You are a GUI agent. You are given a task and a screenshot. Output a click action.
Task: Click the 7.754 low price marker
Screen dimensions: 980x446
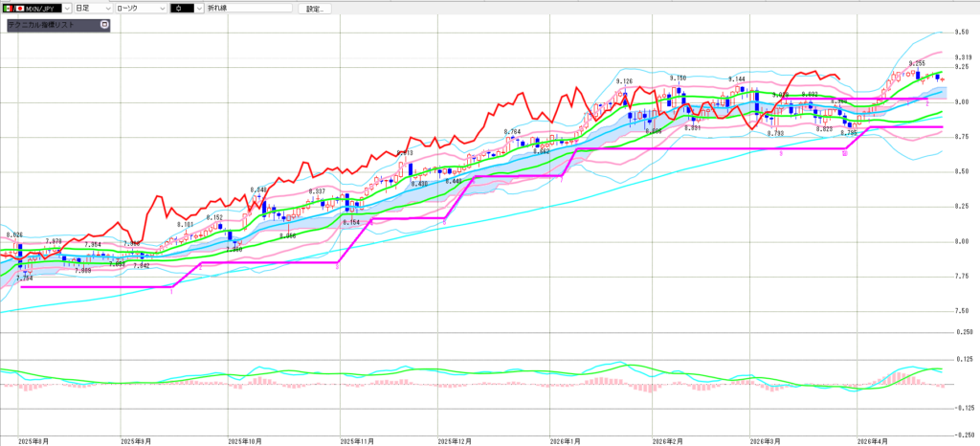tap(26, 279)
